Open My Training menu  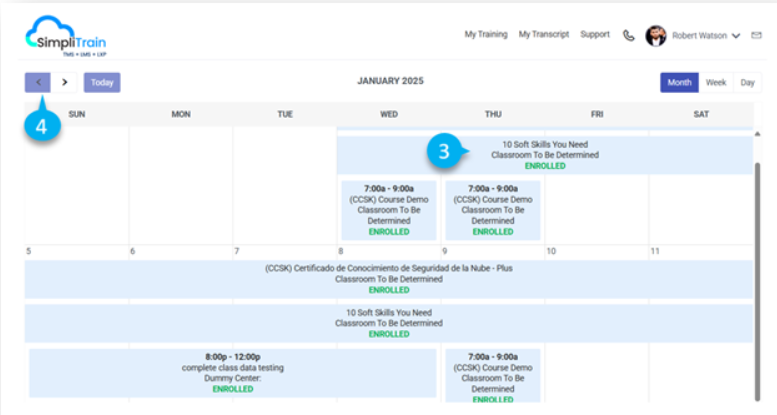pyautogui.click(x=485, y=35)
